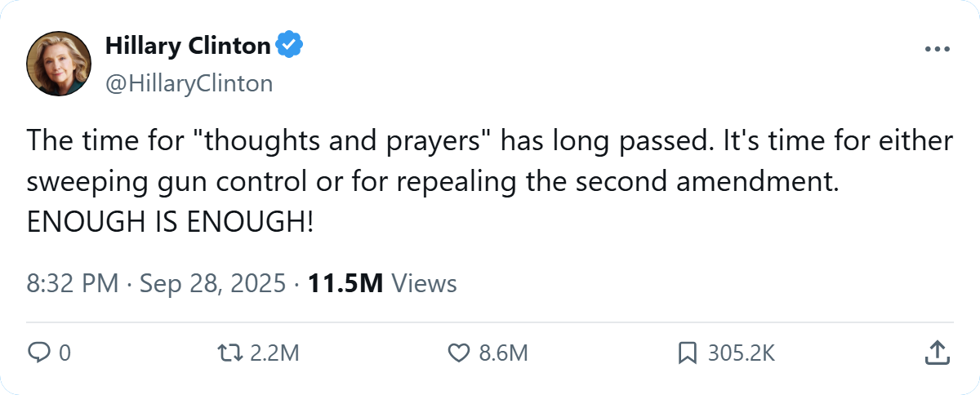This screenshot has height=395, width=980.
Task: Click the 8.6M likes count
Action: tap(504, 353)
